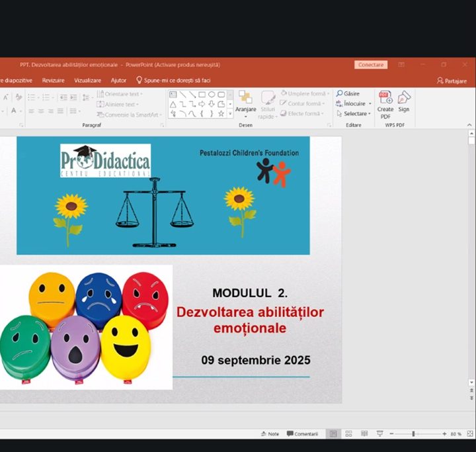This screenshot has height=452, width=476.
Task: Expand the shapes gallery more arrow
Action: (x=230, y=114)
